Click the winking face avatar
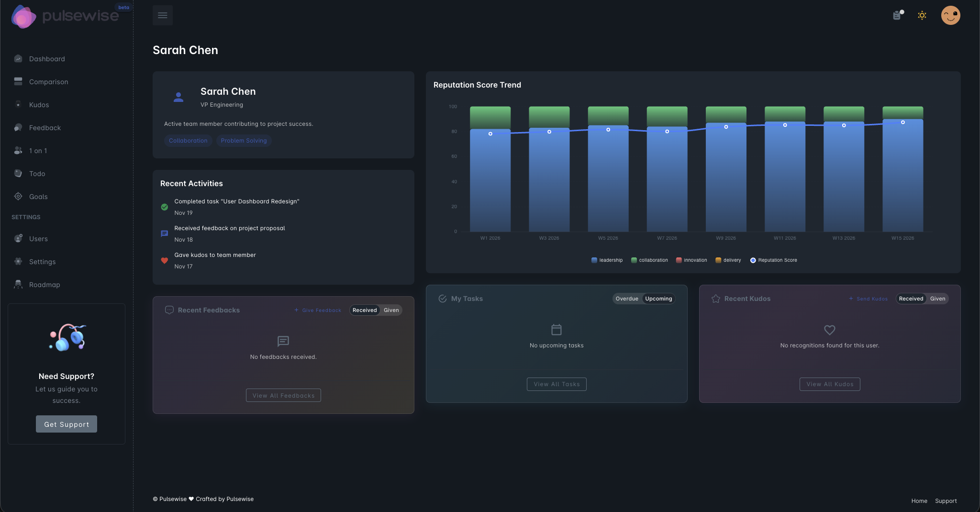 click(x=950, y=15)
